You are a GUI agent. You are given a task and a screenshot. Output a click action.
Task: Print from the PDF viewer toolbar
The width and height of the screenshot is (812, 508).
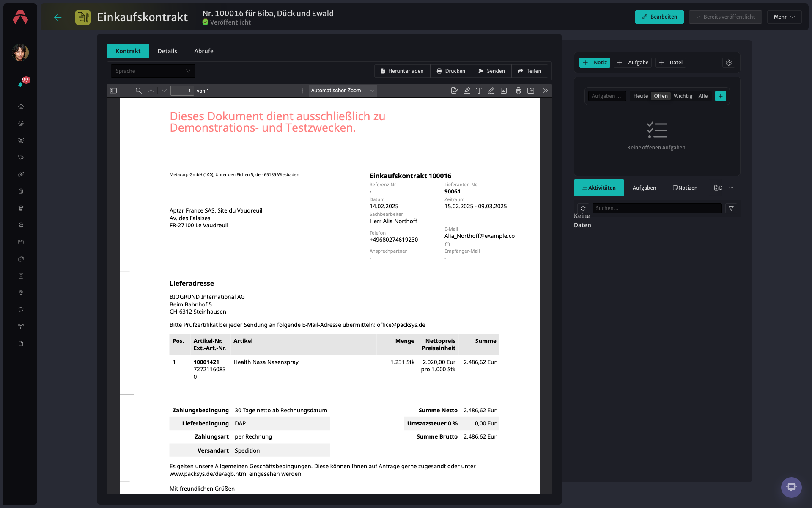pyautogui.click(x=518, y=91)
